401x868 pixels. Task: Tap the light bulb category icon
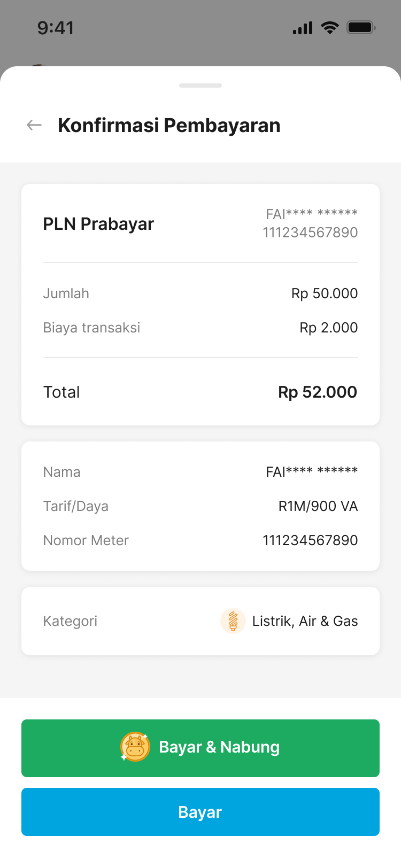coord(233,621)
